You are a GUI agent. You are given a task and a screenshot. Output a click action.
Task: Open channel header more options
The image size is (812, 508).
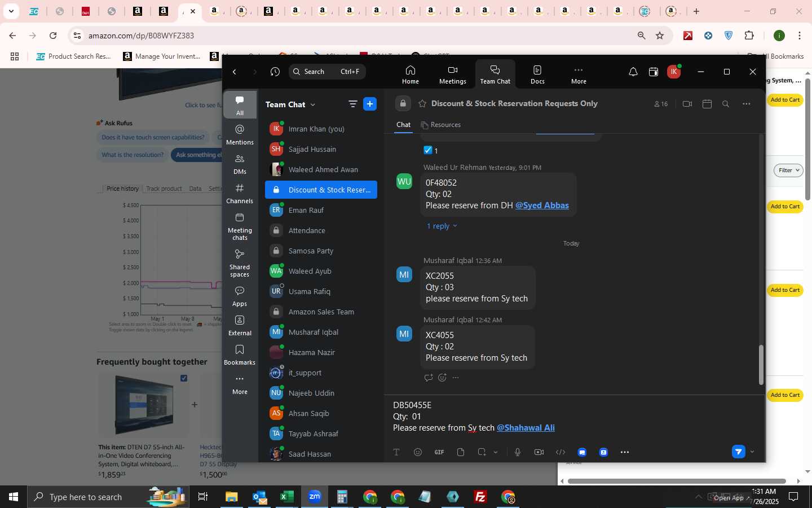tap(747, 104)
